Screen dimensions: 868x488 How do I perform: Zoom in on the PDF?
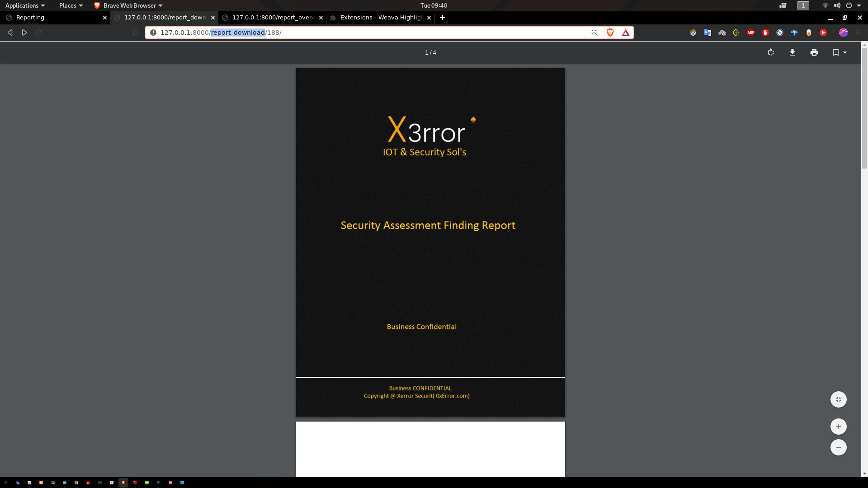coord(838,427)
